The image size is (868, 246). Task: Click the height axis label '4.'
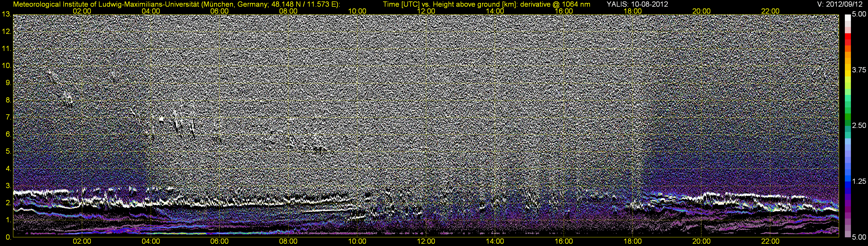(8, 169)
